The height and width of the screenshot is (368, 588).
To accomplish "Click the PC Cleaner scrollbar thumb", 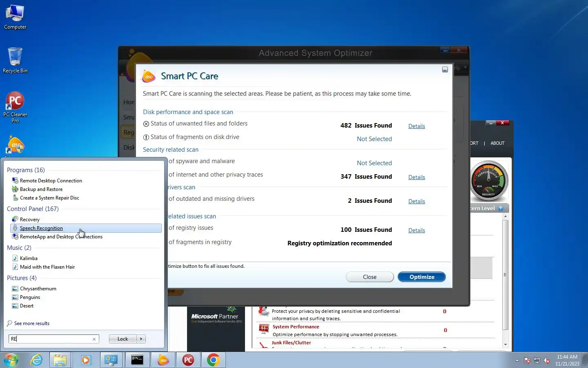I will [505, 275].
